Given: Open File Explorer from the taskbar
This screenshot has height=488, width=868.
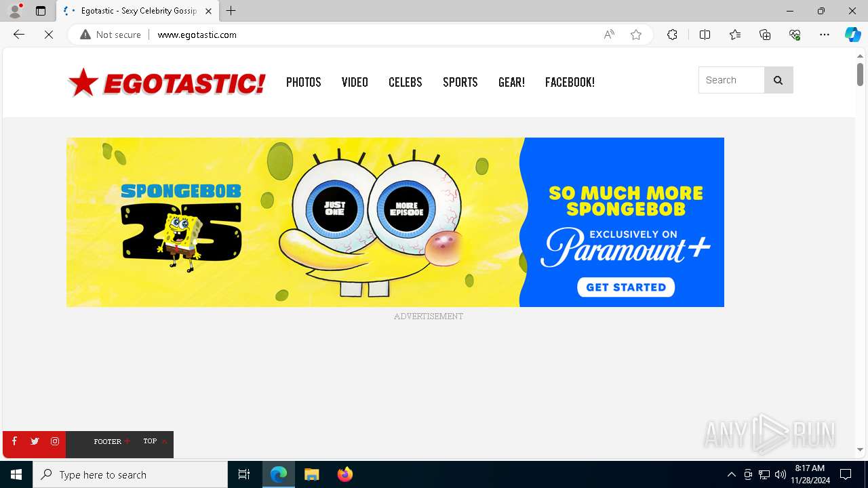Looking at the screenshot, I should point(312,474).
